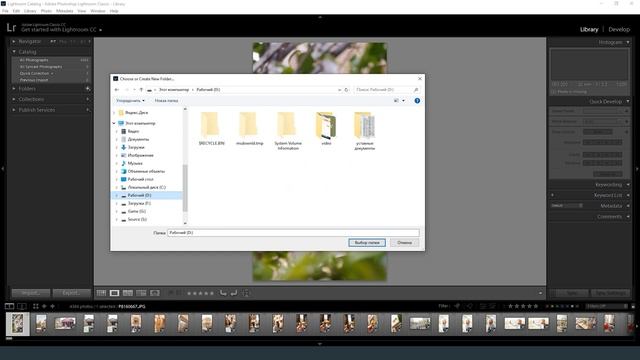Open the toolbar content dropdown arrow in Lightroom
The image size is (640, 360).
click(540, 293)
